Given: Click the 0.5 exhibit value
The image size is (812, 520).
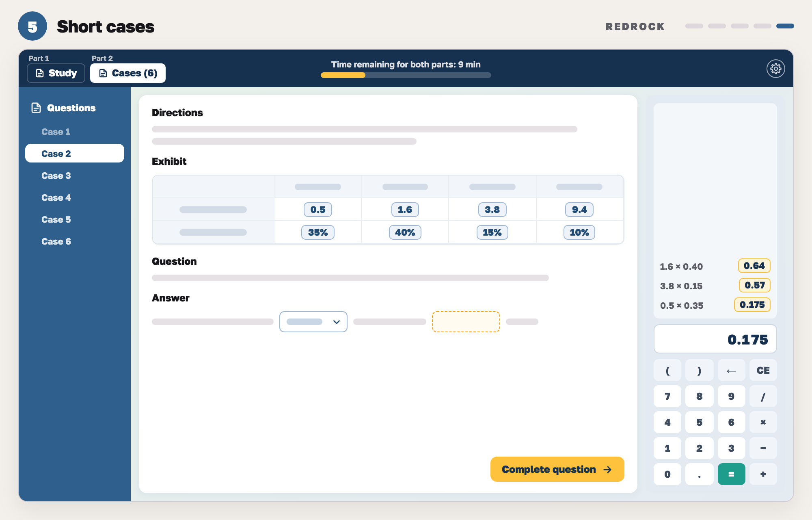Looking at the screenshot, I should coord(318,210).
